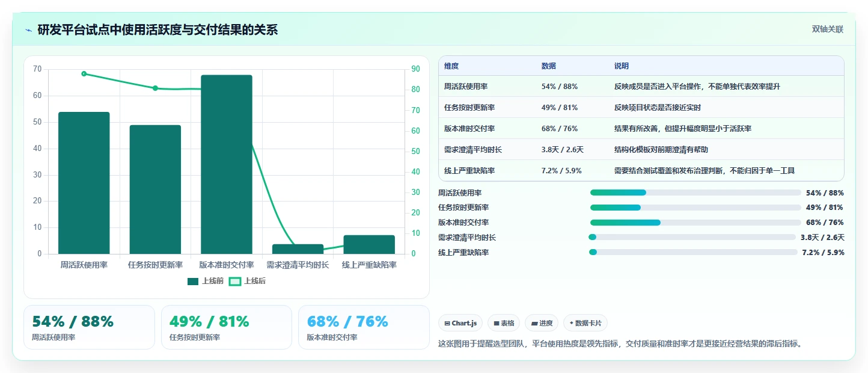Click the lightning icon beside the title

pos(29,30)
